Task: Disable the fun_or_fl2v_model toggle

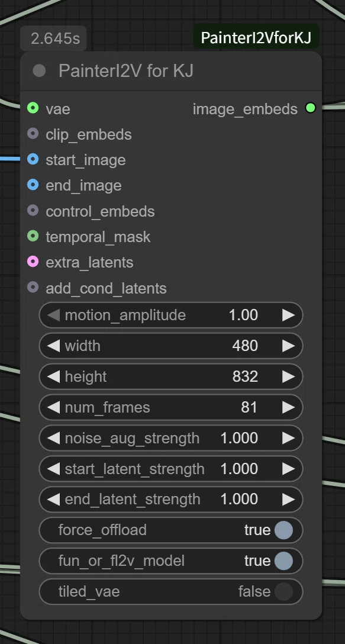Action: point(283,561)
